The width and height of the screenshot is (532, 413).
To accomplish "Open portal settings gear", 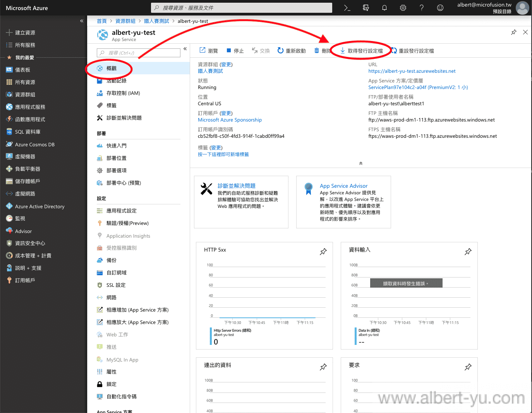I will (403, 8).
